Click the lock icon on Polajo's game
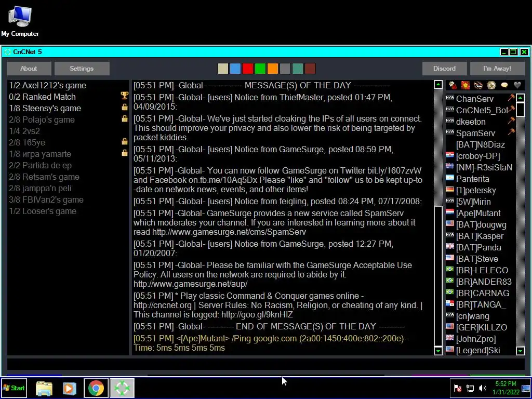Image resolution: width=532 pixels, height=399 pixels. pos(125,119)
